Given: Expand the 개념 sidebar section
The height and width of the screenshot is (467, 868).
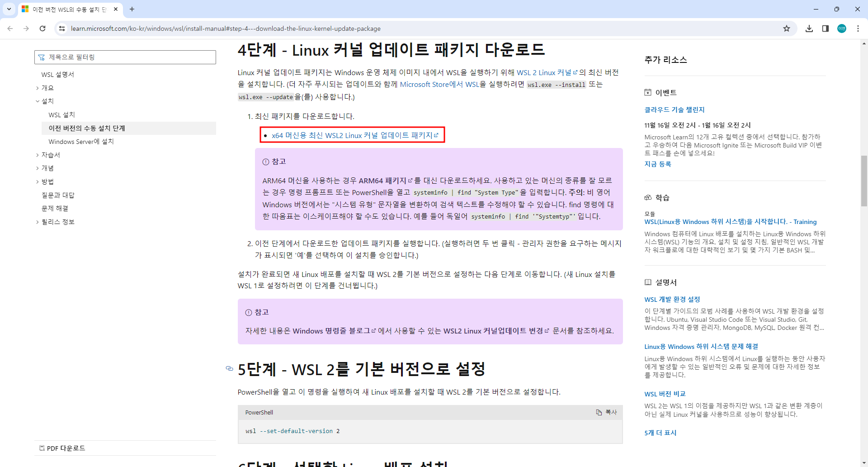Looking at the screenshot, I should coord(45,168).
